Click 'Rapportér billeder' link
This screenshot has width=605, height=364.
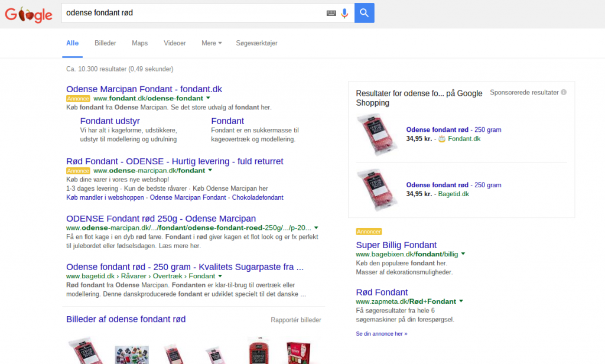pyautogui.click(x=295, y=320)
